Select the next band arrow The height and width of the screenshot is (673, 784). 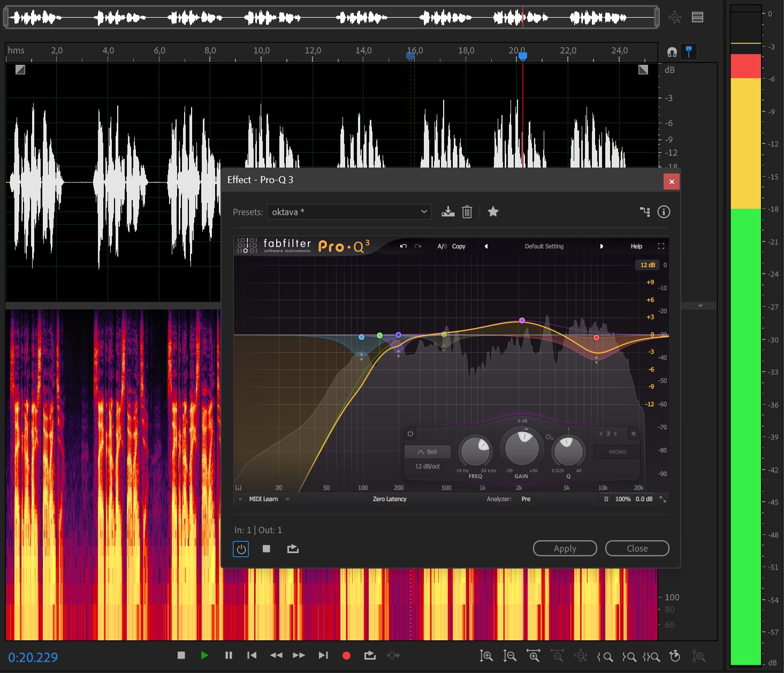point(615,434)
